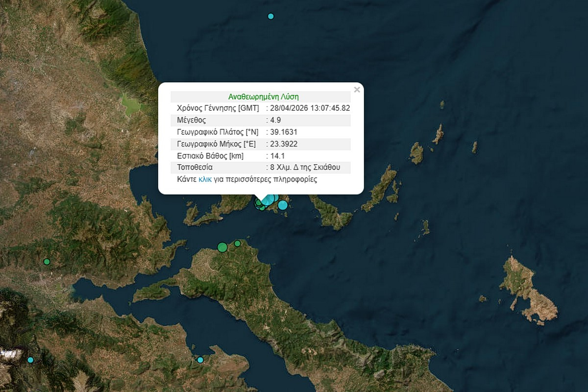This screenshot has height=392, width=588.
Task: Click the largest cyan marker under the popup tip
Action: [269, 199]
